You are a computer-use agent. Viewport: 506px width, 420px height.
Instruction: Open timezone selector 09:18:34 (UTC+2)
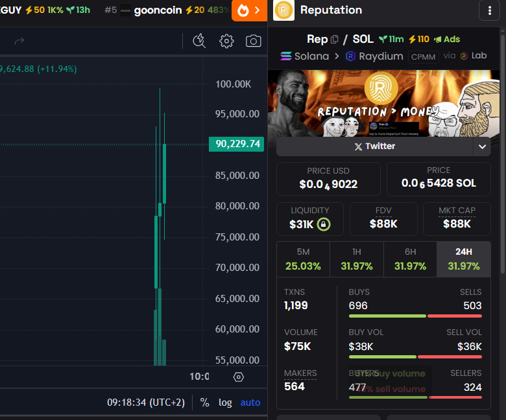pos(146,402)
